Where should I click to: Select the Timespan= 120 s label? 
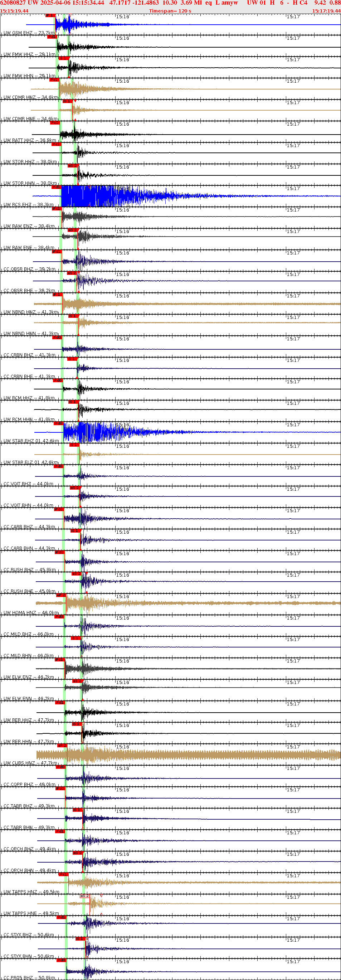pyautogui.click(x=170, y=11)
